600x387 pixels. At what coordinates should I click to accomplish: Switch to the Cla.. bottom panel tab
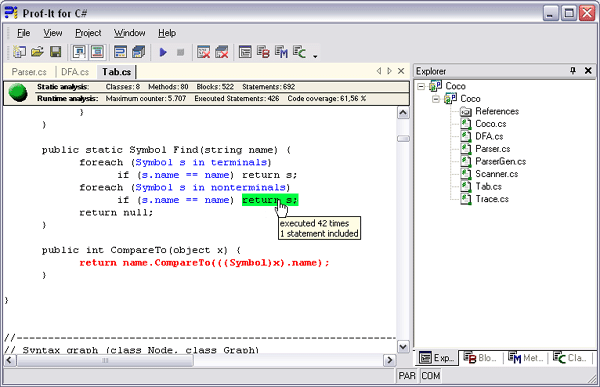[570, 358]
